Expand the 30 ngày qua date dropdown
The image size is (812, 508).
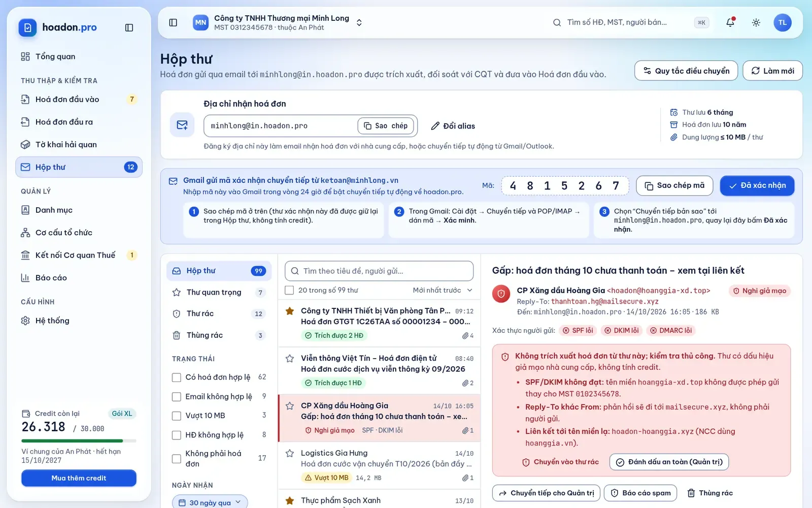210,502
